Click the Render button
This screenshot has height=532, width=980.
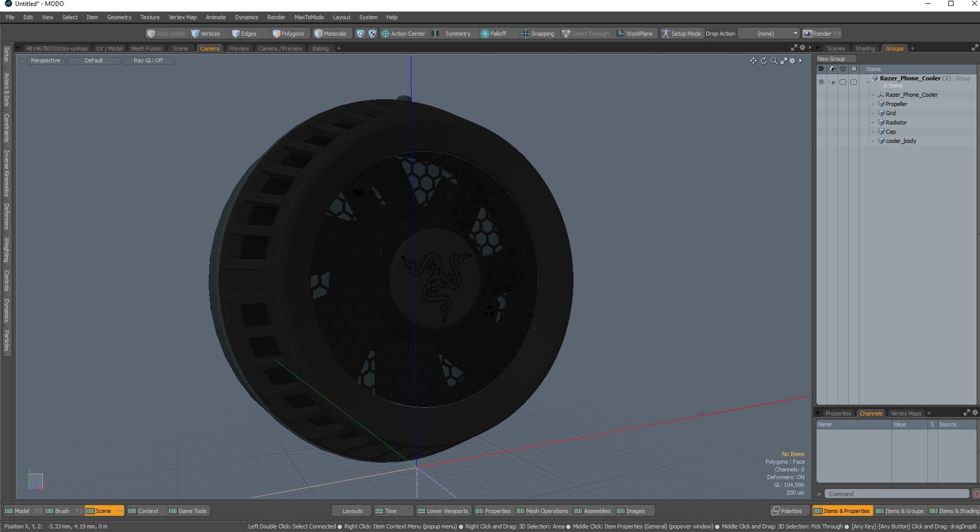(x=822, y=34)
